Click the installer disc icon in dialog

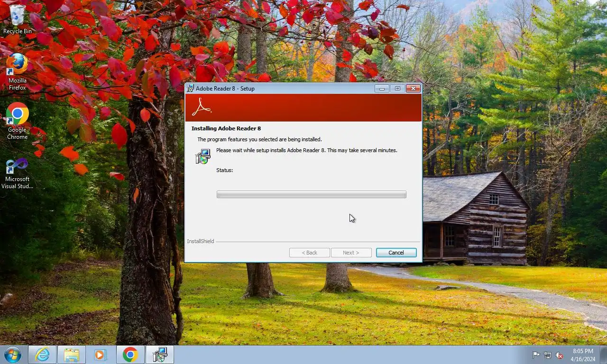(203, 156)
